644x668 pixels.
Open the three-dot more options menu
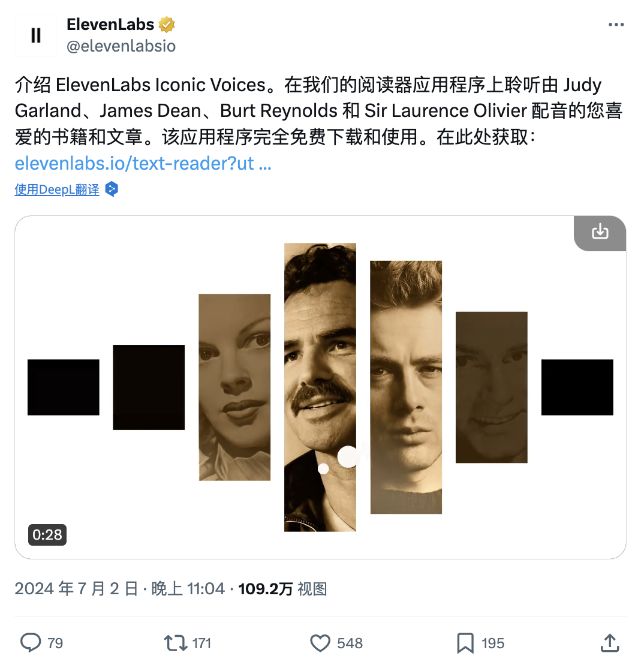click(x=616, y=25)
